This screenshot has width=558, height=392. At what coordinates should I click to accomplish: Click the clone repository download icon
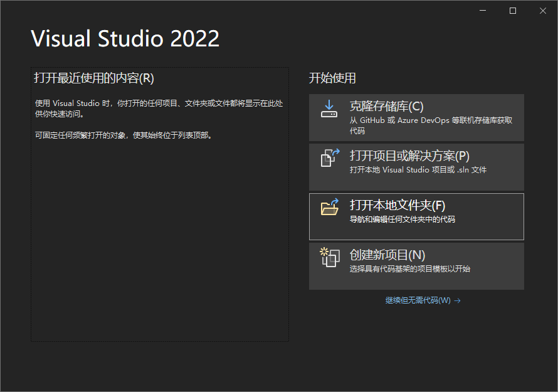coord(329,109)
